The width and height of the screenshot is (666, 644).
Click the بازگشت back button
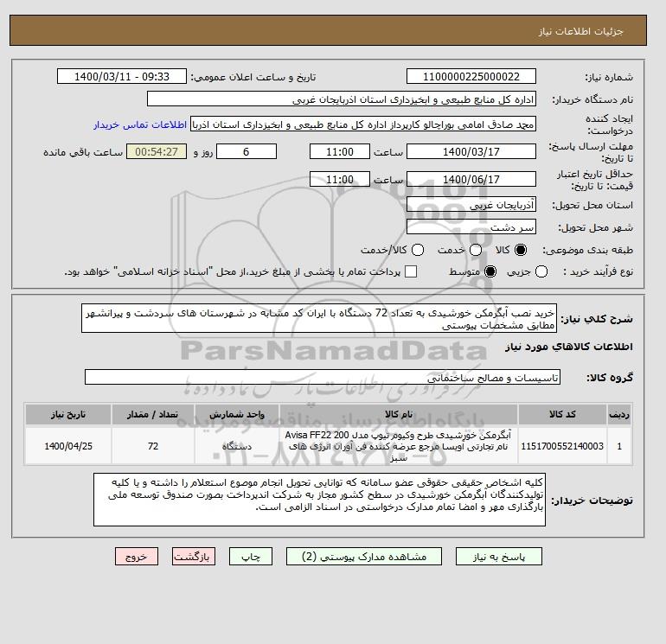tap(194, 557)
